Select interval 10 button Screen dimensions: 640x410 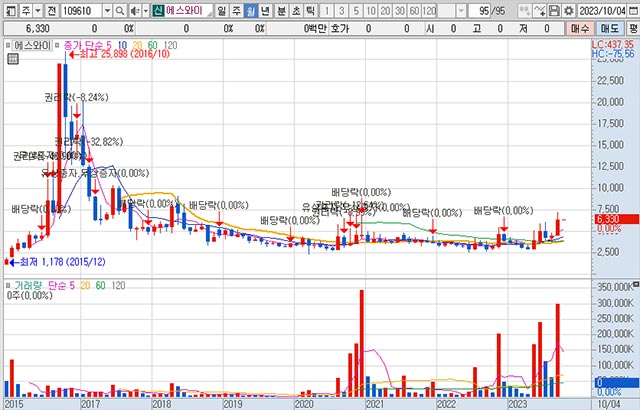coord(371,11)
